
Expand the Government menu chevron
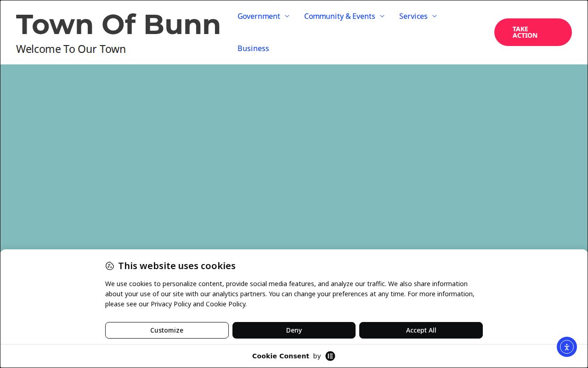click(287, 16)
